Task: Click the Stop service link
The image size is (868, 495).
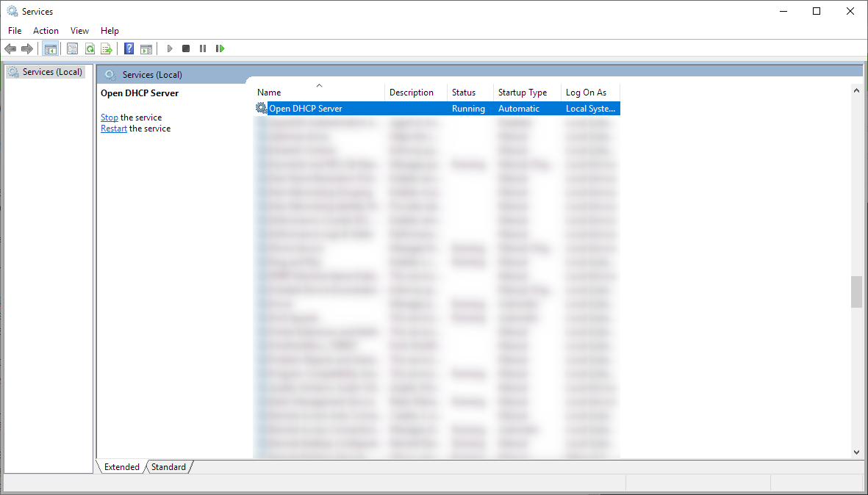Action: [109, 117]
